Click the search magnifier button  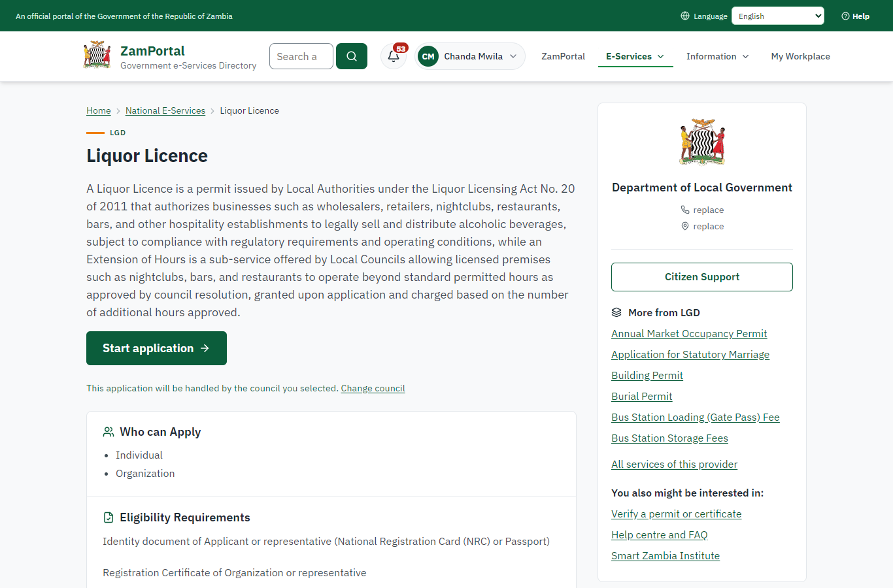coord(352,56)
